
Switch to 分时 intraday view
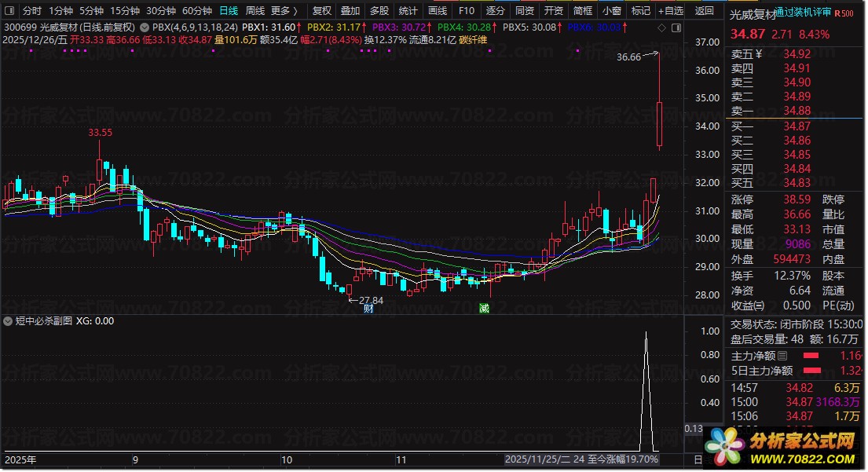[32, 10]
